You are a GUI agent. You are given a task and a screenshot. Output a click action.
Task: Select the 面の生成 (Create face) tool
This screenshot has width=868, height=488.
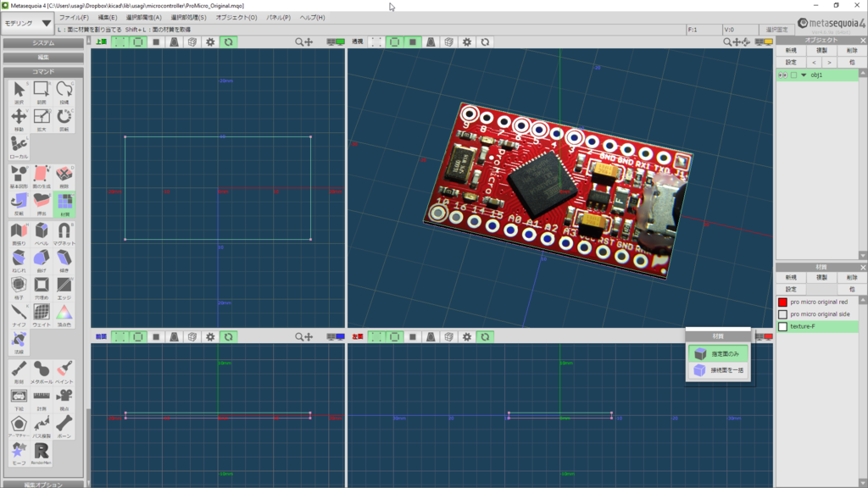pos(42,177)
